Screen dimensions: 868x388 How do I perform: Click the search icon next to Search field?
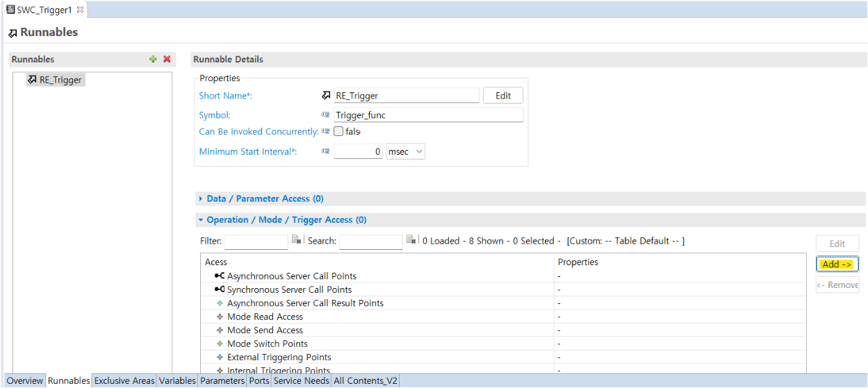(411, 240)
